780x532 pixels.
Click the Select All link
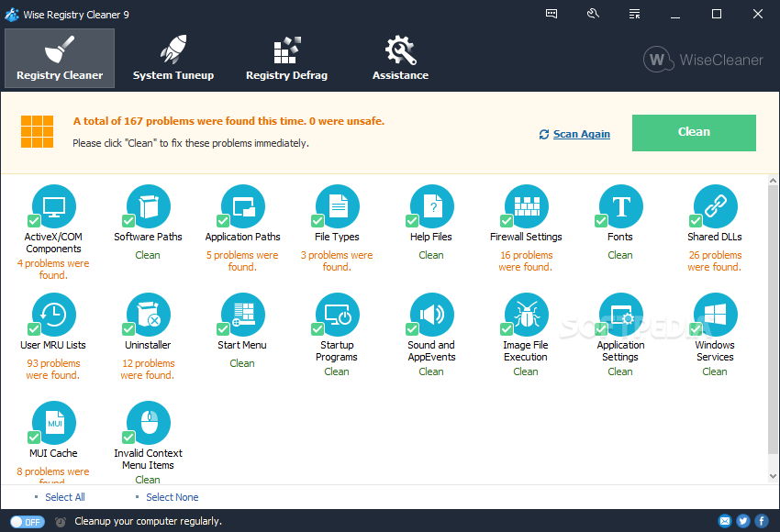coord(64,497)
